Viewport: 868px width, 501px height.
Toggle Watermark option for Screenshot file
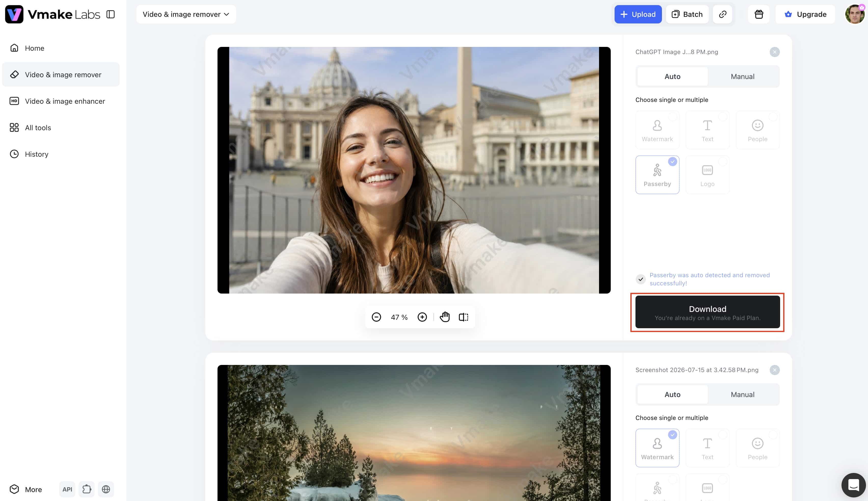pos(657,448)
